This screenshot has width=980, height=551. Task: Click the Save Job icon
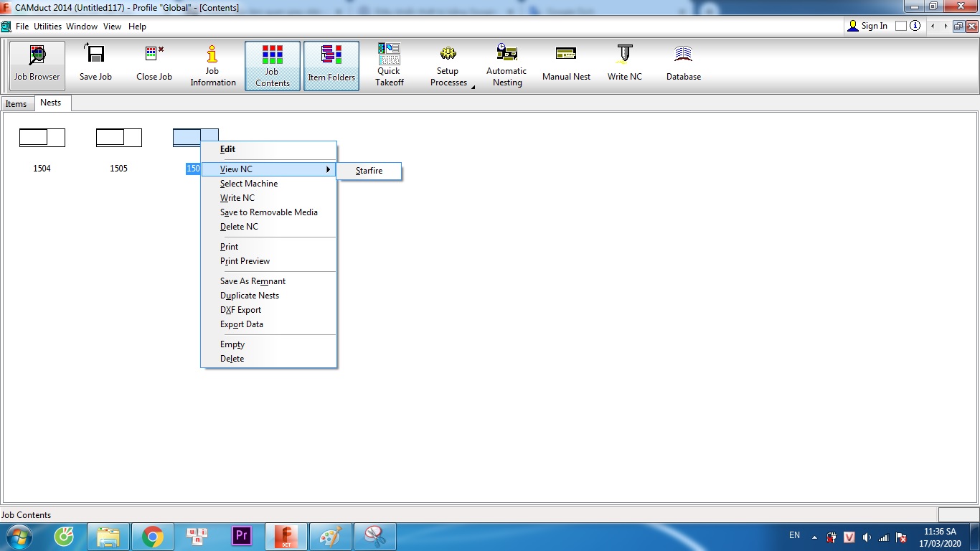[95, 55]
